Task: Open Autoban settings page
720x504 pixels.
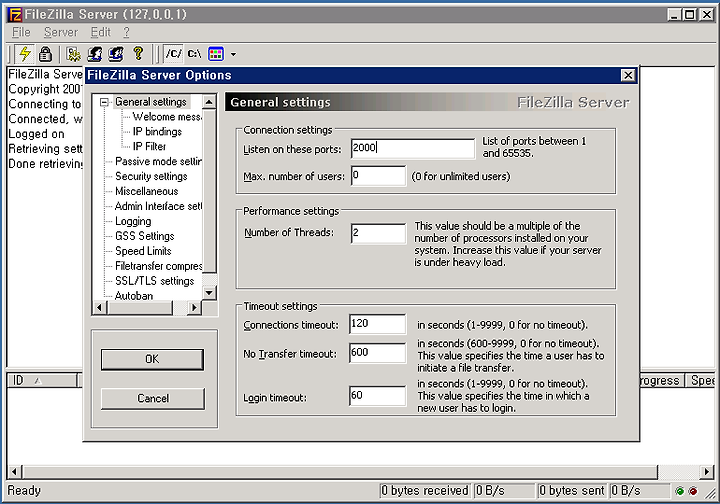Action: 134,296
